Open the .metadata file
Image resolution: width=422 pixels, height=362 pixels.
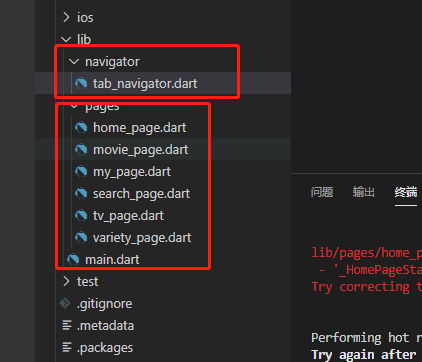[105, 325]
